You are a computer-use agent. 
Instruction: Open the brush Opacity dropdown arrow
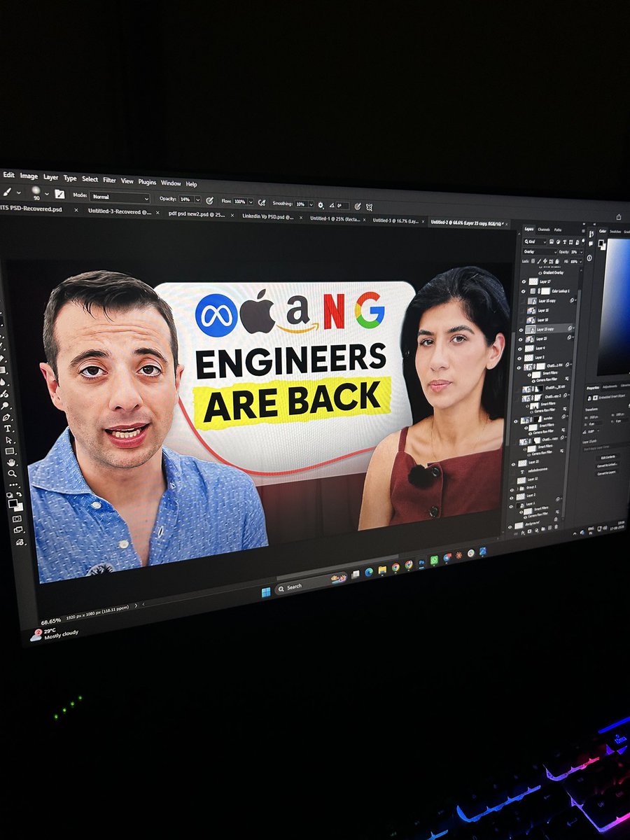point(197,199)
